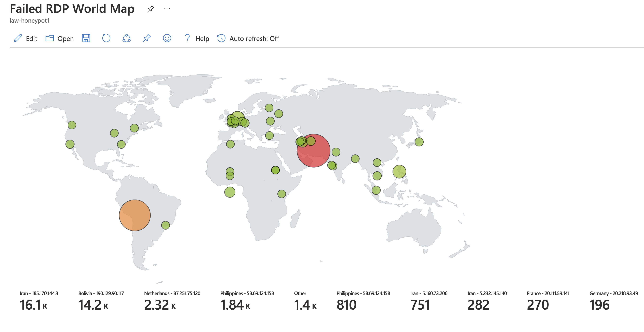
Task: Pin the Failed RDP World Map title
Action: tap(151, 9)
